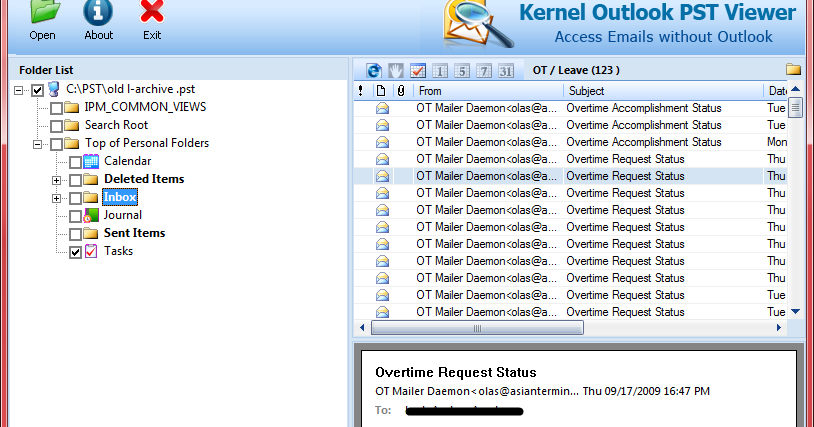Screen dimensions: 814x427
Task: Select the IPM_COMMON_VIEWS folder label
Action: point(145,107)
